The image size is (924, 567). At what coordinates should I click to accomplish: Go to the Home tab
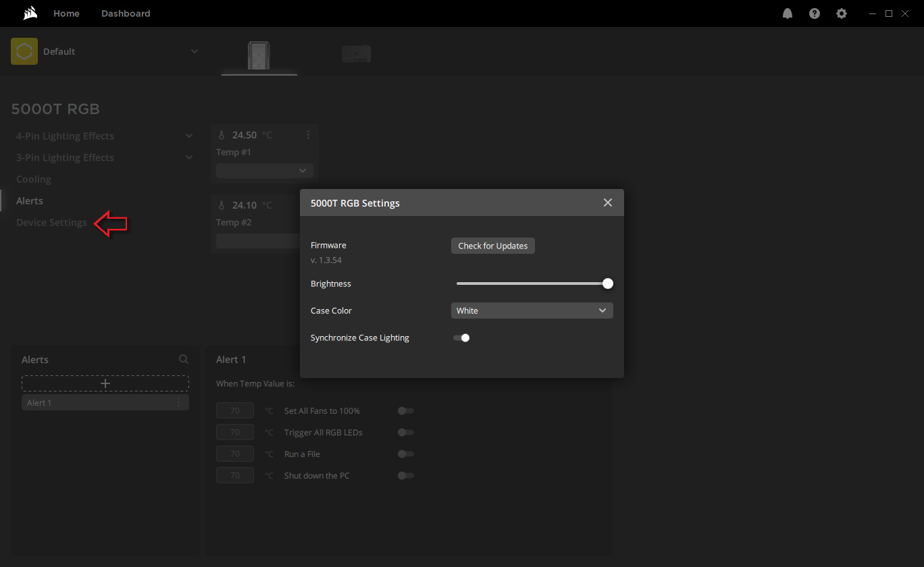66,13
